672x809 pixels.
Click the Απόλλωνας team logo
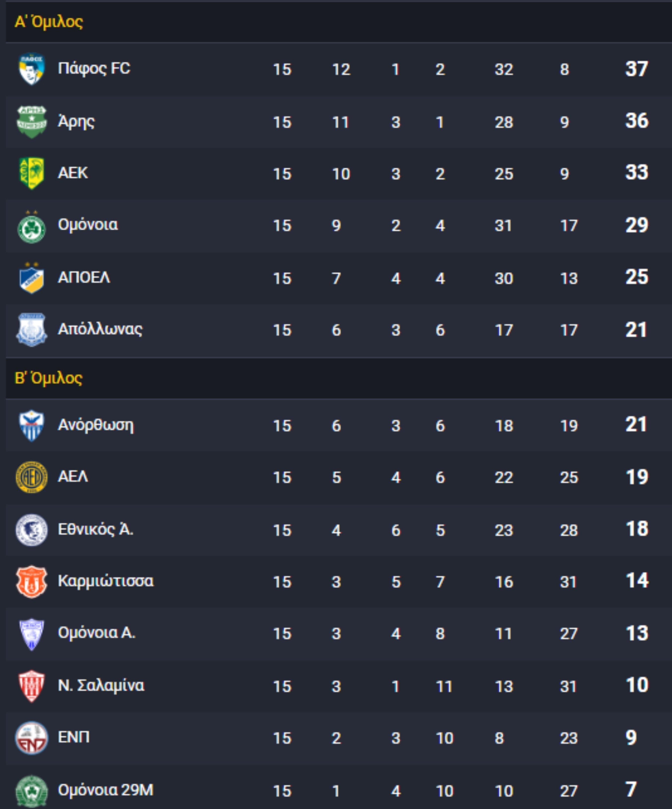[x=31, y=330]
